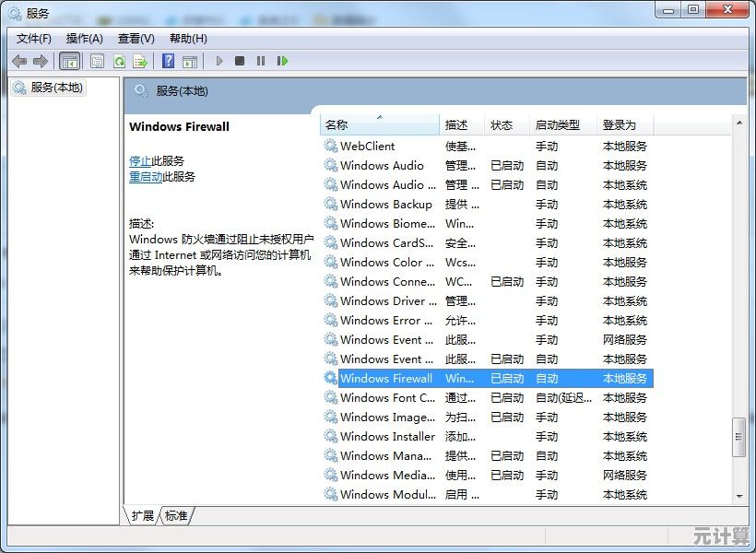Select the Windows Mana... service row

(488, 455)
